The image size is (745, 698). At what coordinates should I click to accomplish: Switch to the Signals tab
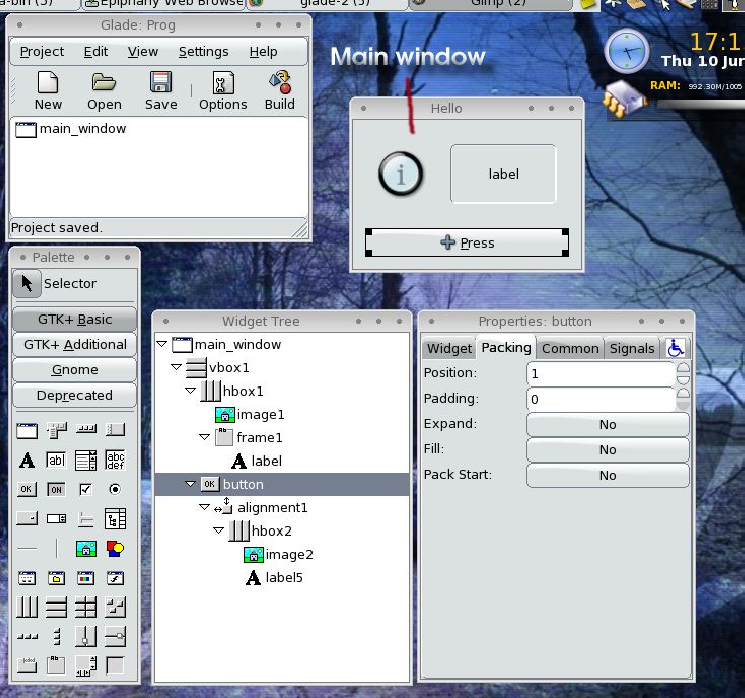(632, 349)
